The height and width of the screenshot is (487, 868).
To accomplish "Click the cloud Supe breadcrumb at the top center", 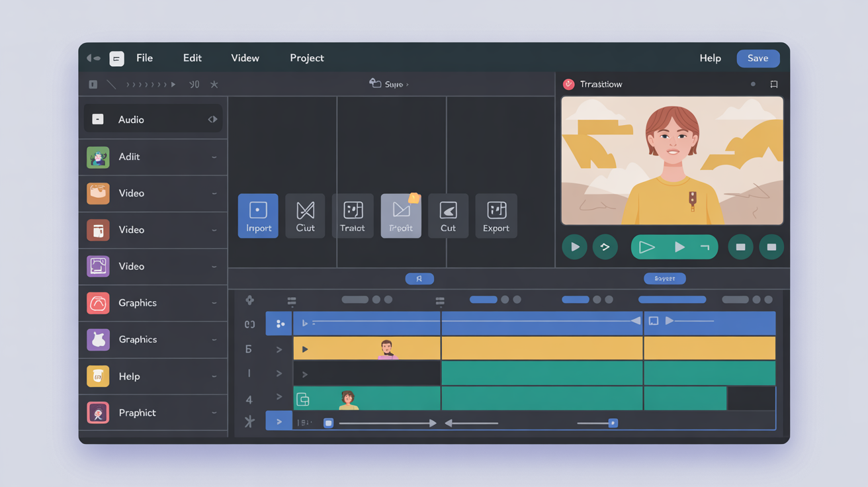I will point(388,84).
